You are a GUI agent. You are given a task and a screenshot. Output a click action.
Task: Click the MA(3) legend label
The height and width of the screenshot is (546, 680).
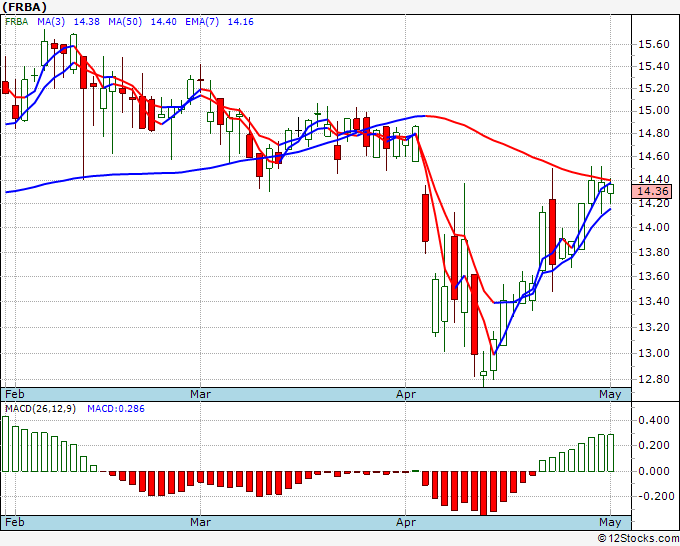click(x=52, y=22)
